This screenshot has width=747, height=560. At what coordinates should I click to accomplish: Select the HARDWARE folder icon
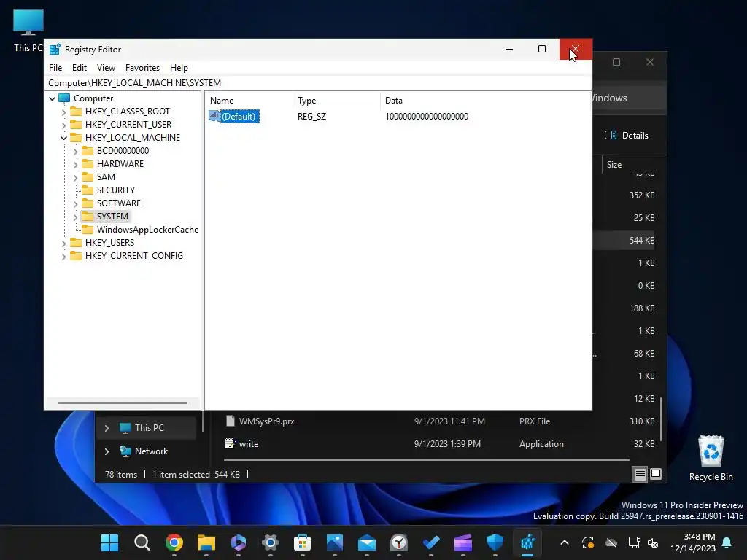(88, 164)
